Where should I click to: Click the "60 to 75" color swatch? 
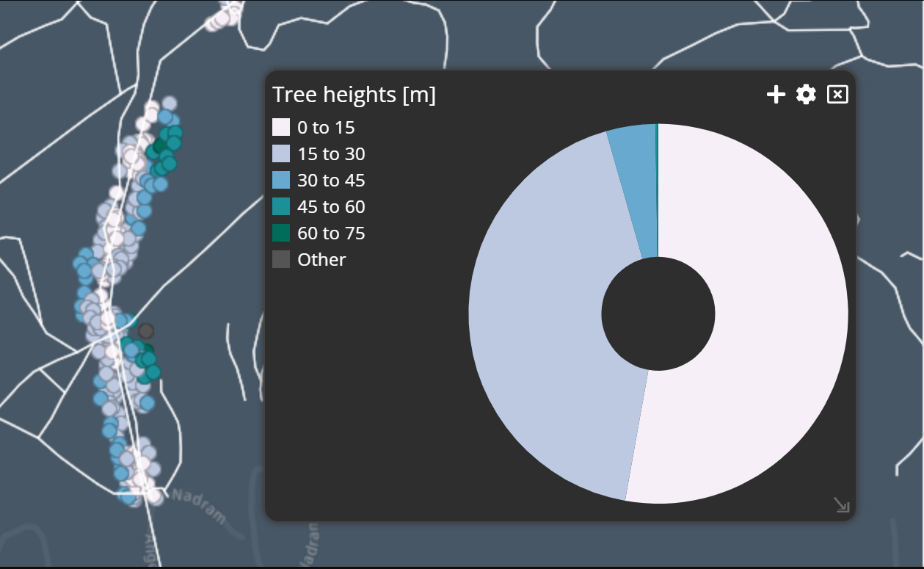coord(281,233)
